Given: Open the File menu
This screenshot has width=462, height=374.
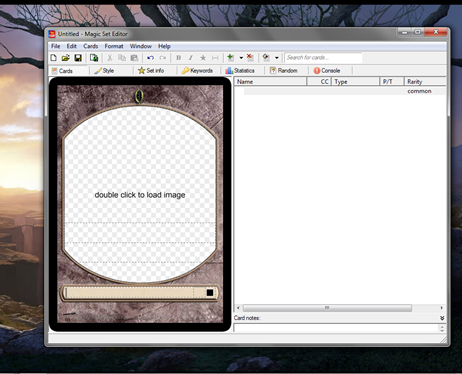Looking at the screenshot, I should pos(55,46).
